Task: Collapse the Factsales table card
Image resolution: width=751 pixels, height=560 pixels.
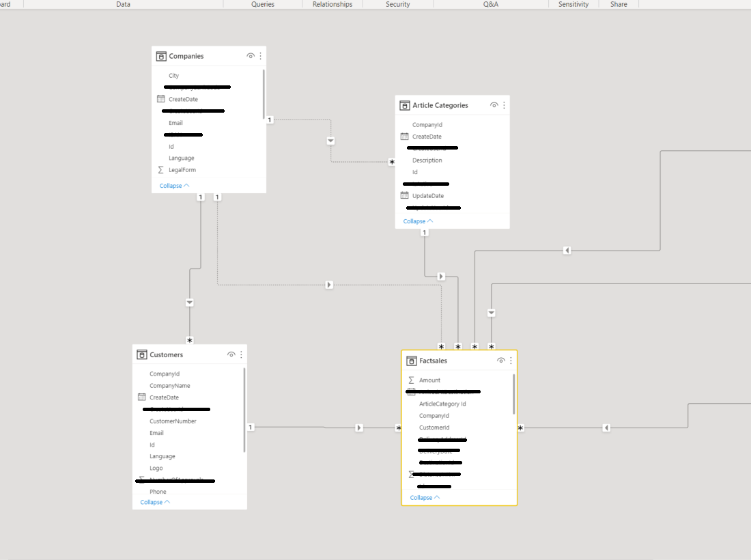Action: [425, 498]
